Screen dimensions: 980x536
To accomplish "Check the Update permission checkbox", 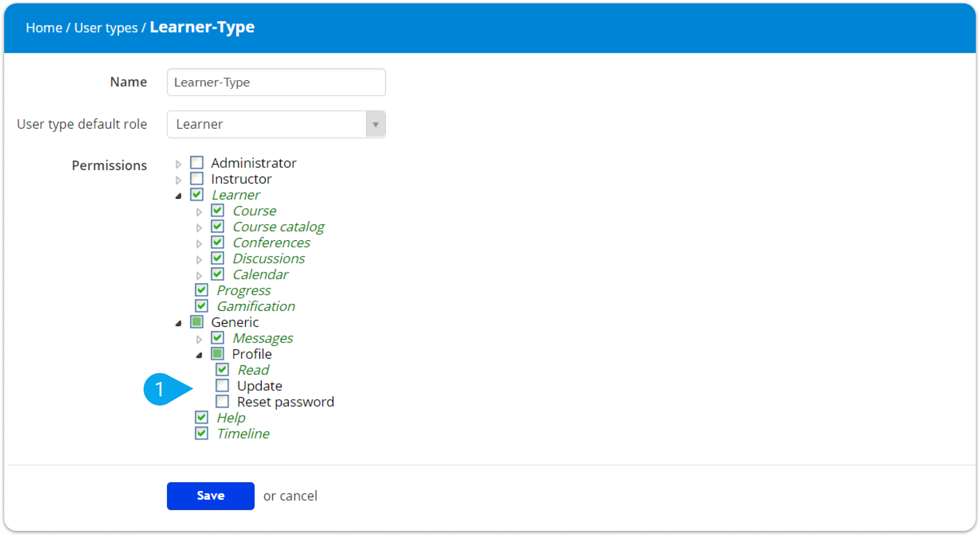I will click(x=222, y=385).
